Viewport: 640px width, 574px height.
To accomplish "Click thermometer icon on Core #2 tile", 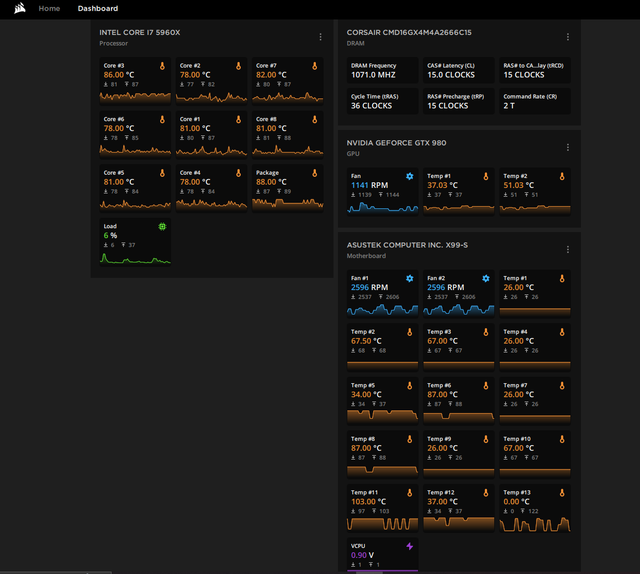I will (238, 66).
